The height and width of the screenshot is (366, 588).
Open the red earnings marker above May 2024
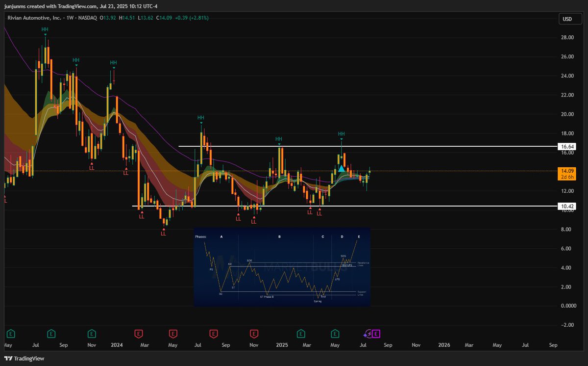point(172,334)
